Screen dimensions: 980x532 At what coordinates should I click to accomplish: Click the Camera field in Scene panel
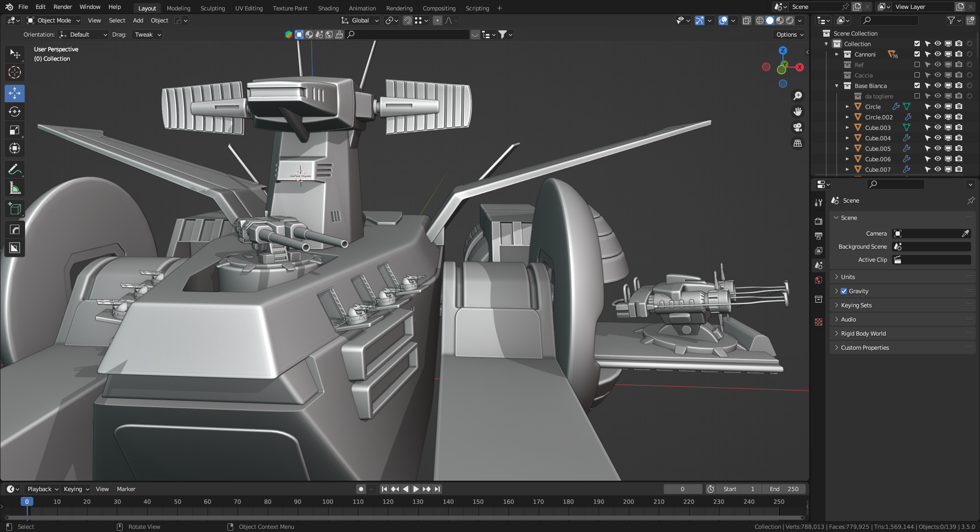931,234
